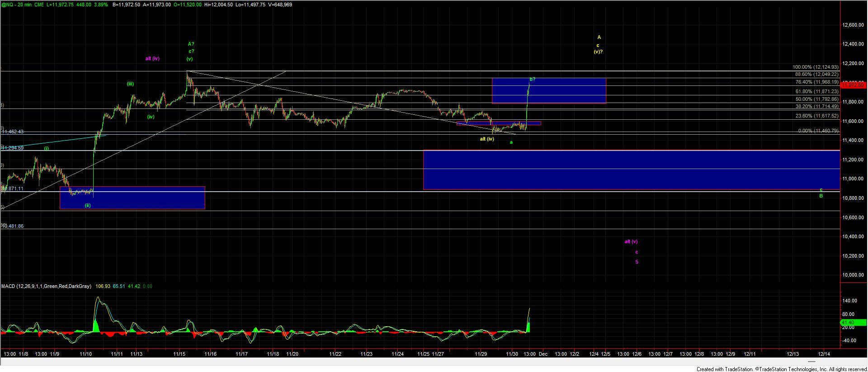Select the yellow A wave label
The image size is (868, 372).
click(599, 37)
